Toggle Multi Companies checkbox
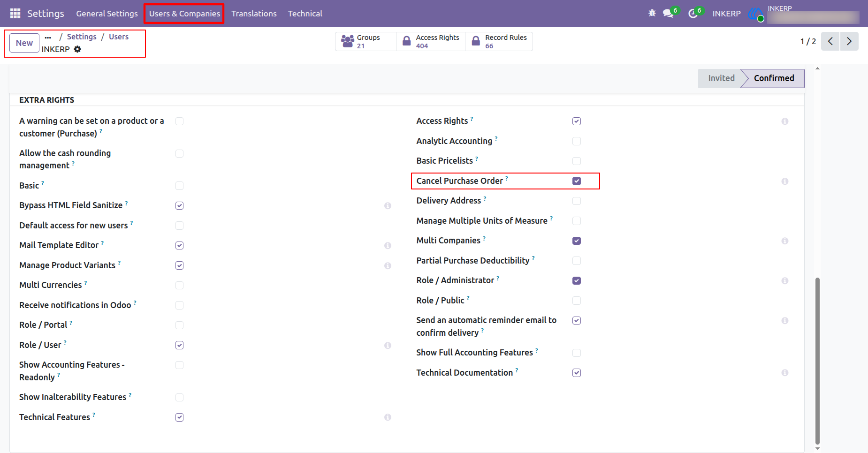The image size is (868, 453). pyautogui.click(x=577, y=241)
